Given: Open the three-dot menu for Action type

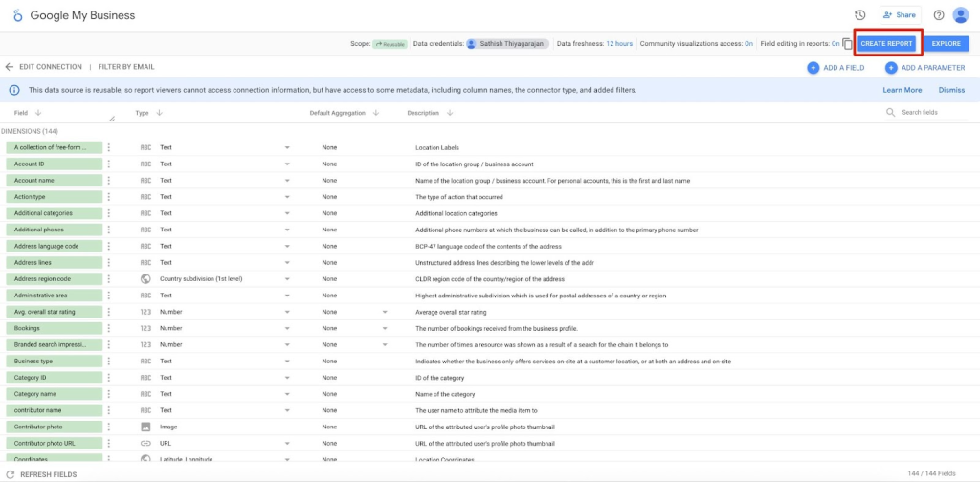Looking at the screenshot, I should pos(109,197).
